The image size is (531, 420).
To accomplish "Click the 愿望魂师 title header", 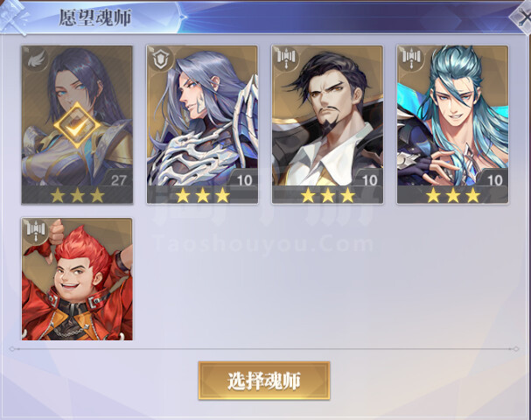I will click(x=95, y=17).
